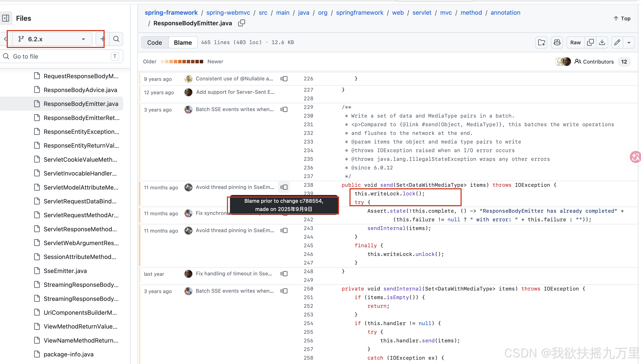
Task: Go to the mvc breadcrumb folder
Action: coord(446,13)
